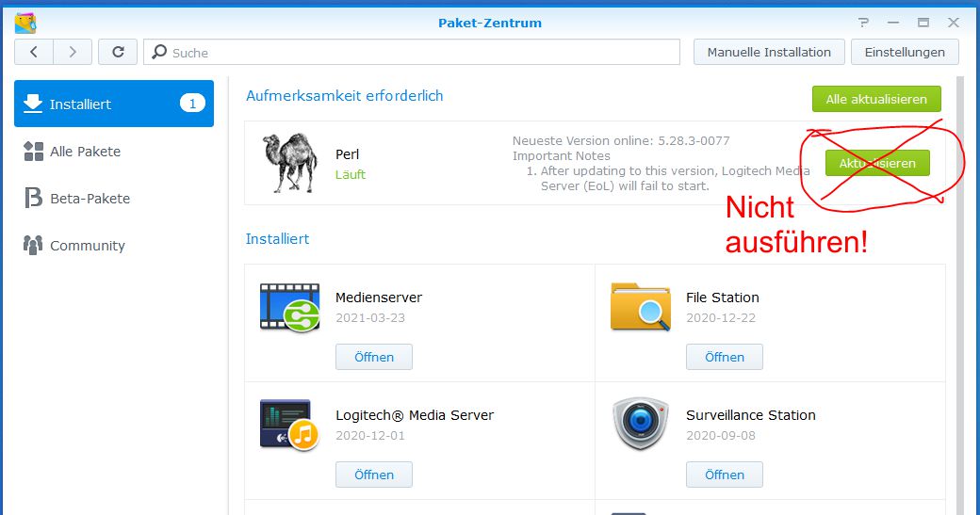Click the File Station package title
This screenshot has width=980, height=515.
coord(723,298)
